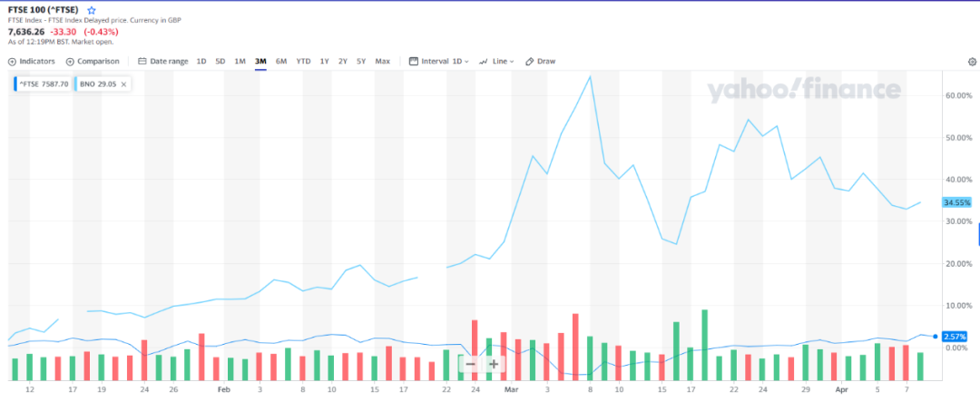Remove the BNO comparison with X
Viewport: 980px width, 402px height.
pos(123,83)
